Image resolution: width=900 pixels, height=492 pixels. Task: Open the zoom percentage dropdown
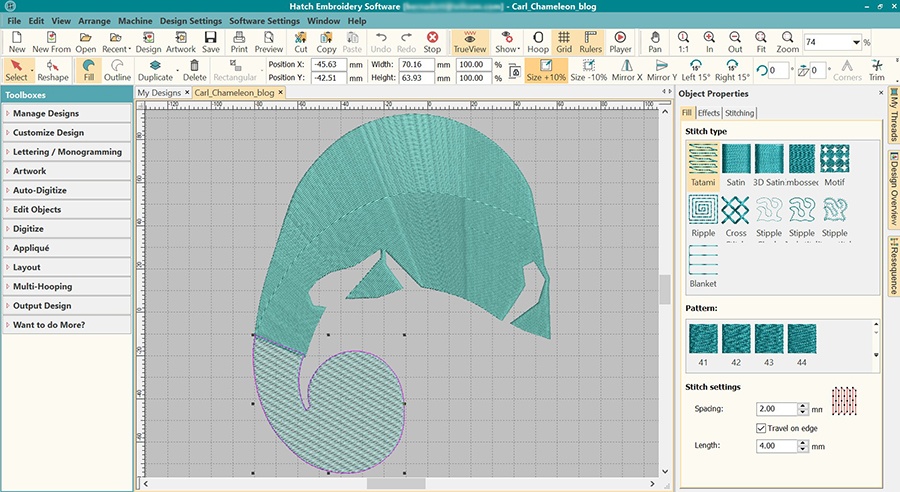click(x=856, y=42)
